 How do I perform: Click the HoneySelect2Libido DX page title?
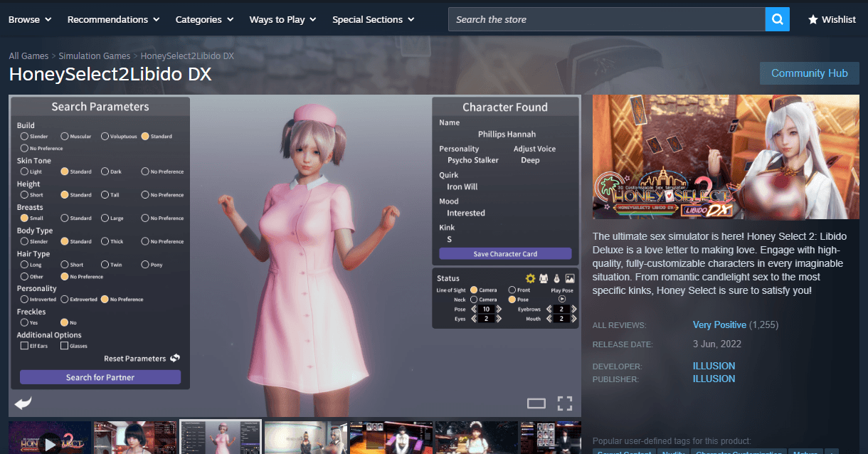[110, 74]
